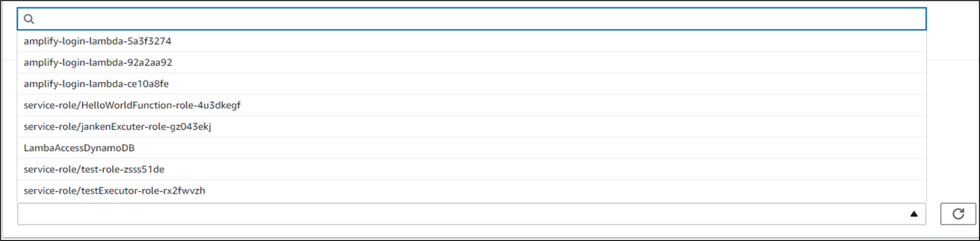The height and width of the screenshot is (241, 980).
Task: Click the magnifying glass search icon
Action: point(29,19)
